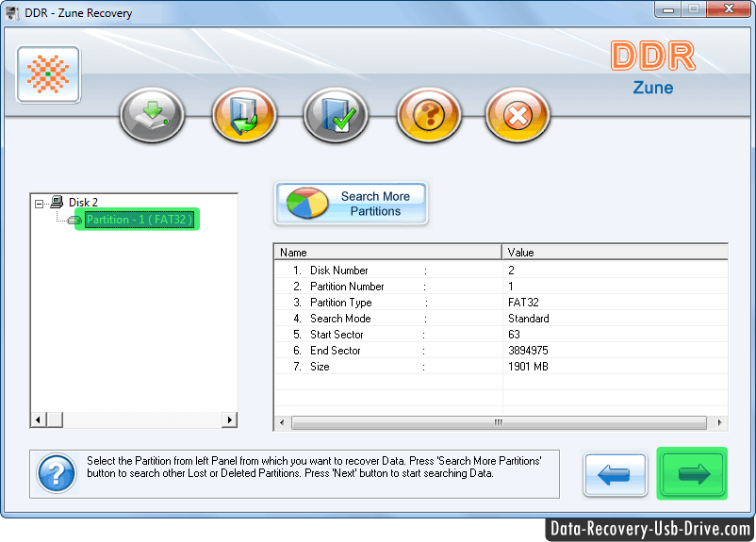Click the tree panel scrollbar thumb

tap(55, 420)
